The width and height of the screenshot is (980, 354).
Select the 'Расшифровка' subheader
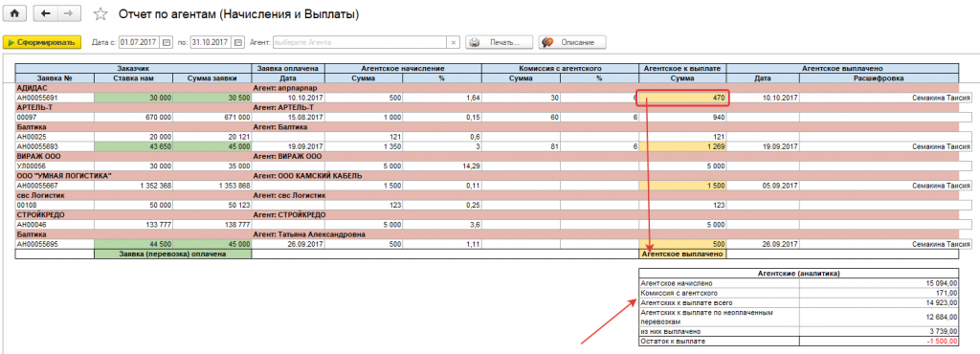click(879, 78)
